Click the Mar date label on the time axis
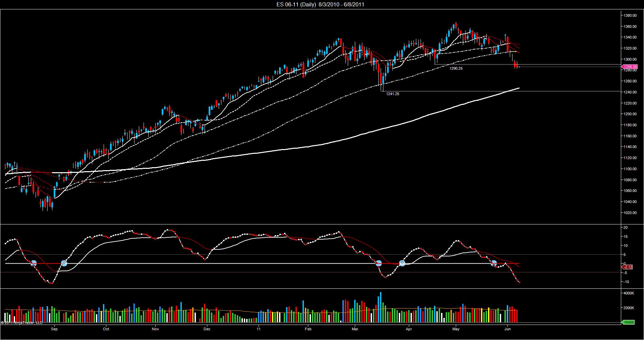644x340 pixels. point(355,329)
